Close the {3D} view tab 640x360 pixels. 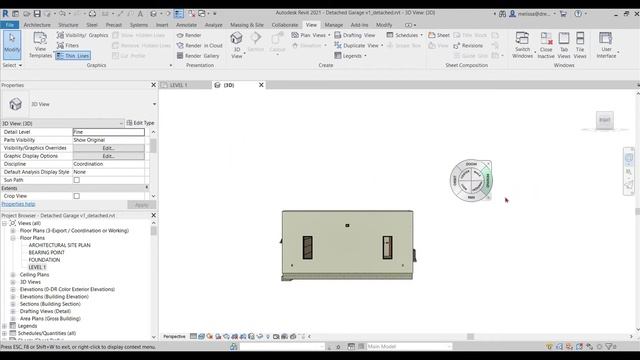tap(261, 85)
